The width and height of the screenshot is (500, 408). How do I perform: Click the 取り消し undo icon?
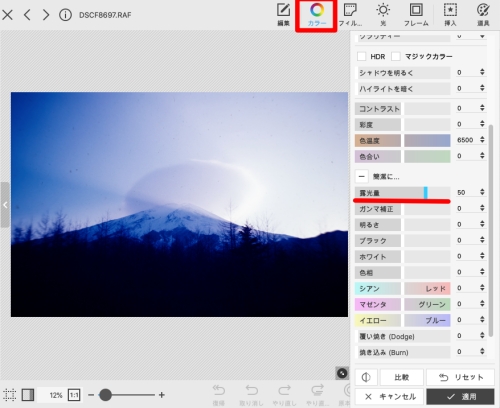tap(251, 395)
